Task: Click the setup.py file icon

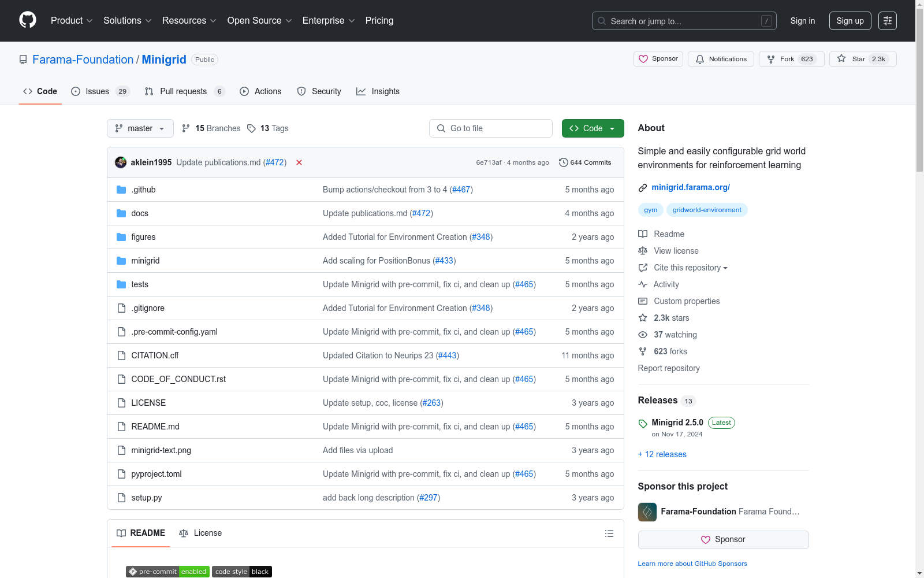Action: coord(121,498)
